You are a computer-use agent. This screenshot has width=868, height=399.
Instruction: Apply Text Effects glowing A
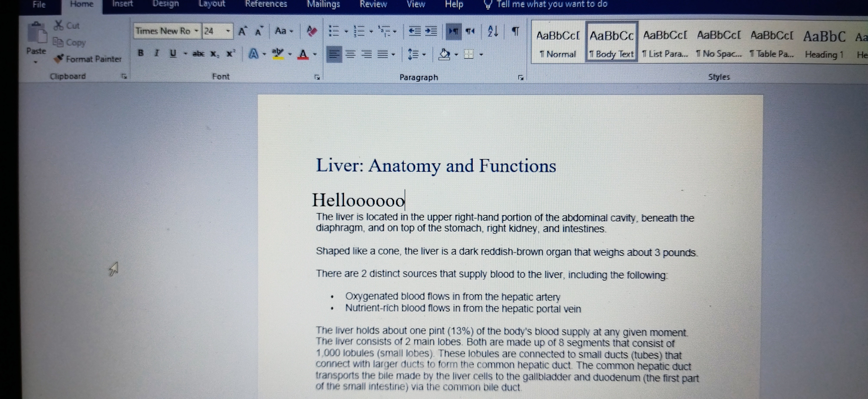click(253, 54)
